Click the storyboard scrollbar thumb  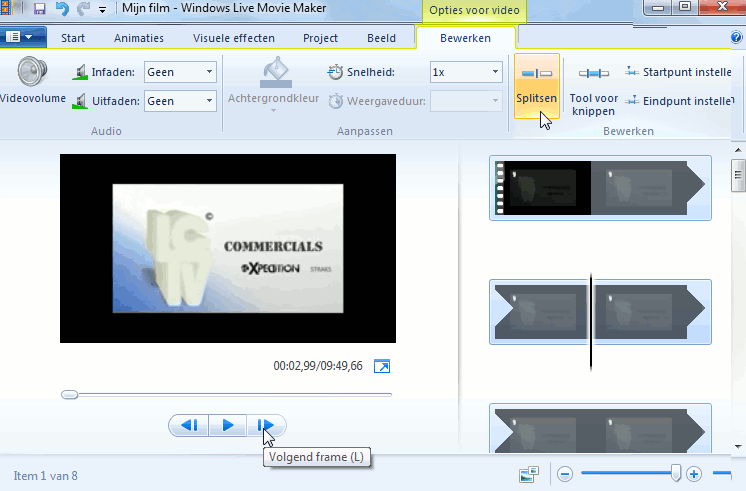pos(738,175)
